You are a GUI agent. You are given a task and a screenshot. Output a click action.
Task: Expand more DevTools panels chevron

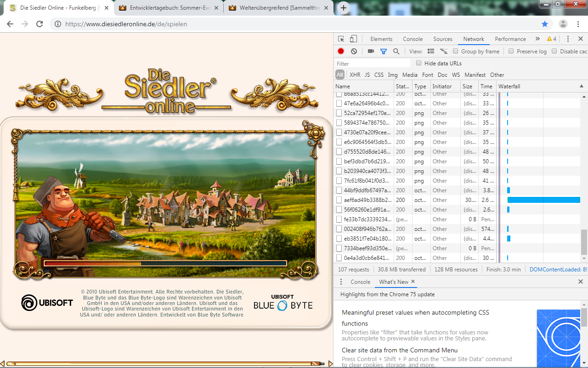click(537, 39)
